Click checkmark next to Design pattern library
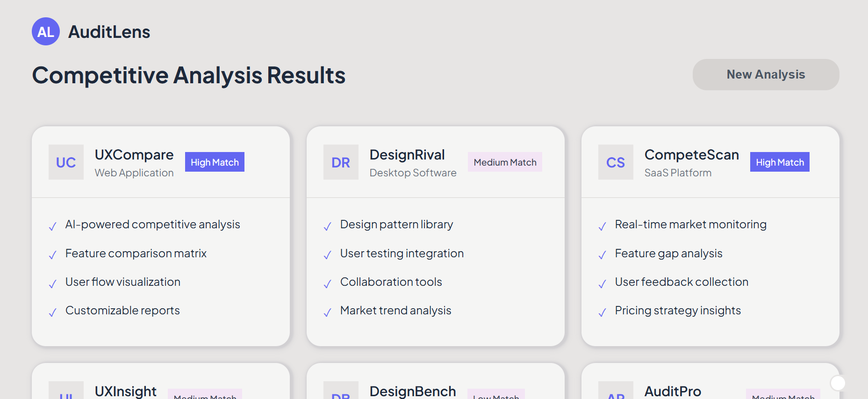 click(328, 226)
